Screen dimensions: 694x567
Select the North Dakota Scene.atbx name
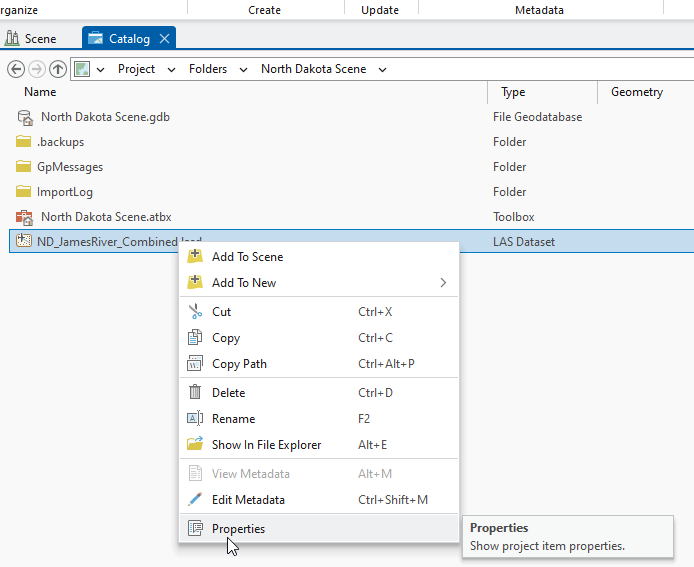[x=106, y=217]
